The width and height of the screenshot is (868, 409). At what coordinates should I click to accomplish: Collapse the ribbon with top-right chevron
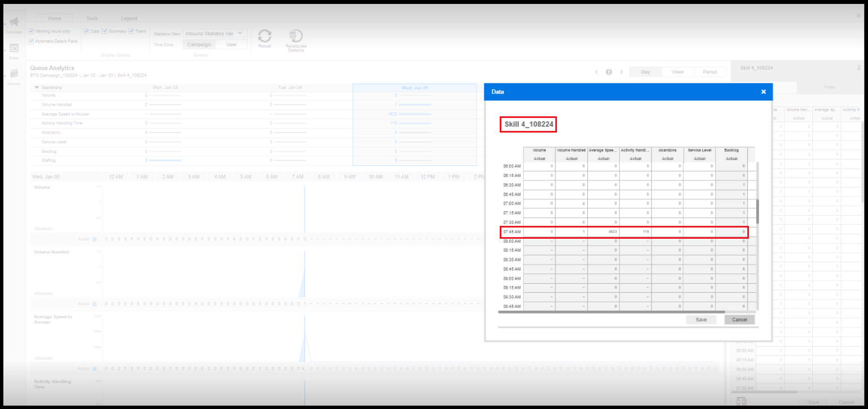click(x=858, y=16)
